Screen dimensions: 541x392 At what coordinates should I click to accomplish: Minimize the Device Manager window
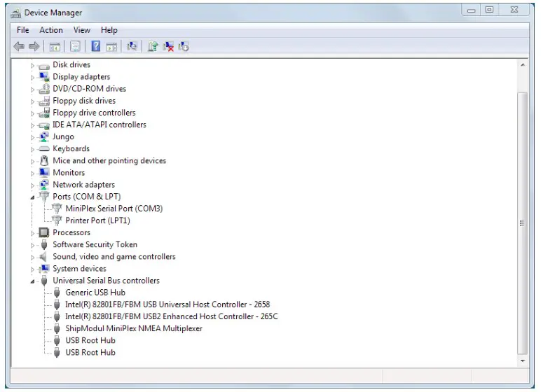[x=471, y=10]
